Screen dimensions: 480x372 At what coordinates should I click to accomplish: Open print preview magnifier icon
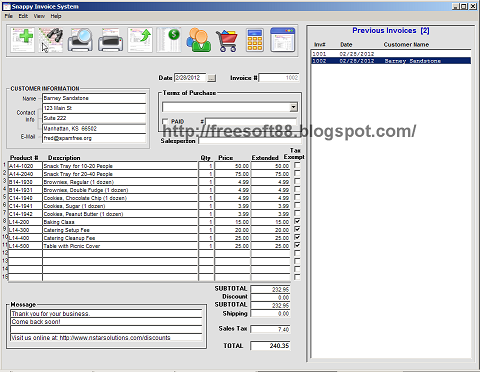click(80, 40)
